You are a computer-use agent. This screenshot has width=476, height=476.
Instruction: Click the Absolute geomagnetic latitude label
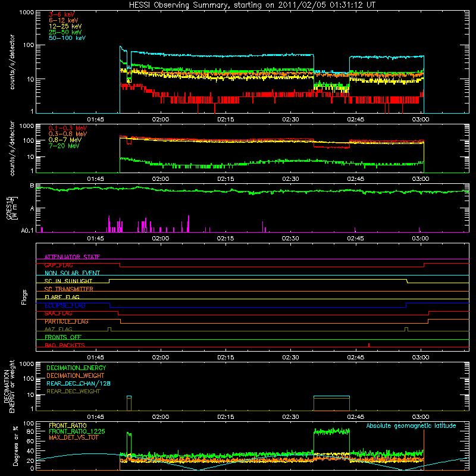411,425
